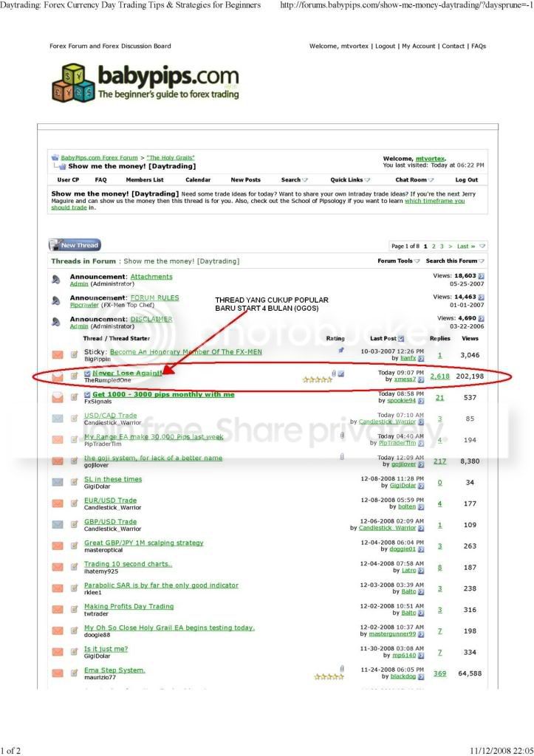This screenshot has width=534, height=756.
Task: Go to last post by Latro
Action: click(x=421, y=571)
